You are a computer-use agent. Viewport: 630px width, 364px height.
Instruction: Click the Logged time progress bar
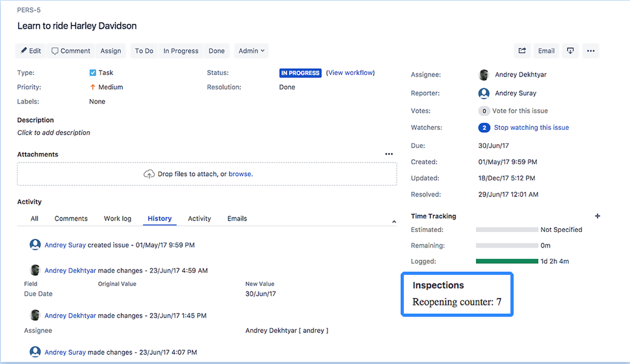tap(507, 261)
